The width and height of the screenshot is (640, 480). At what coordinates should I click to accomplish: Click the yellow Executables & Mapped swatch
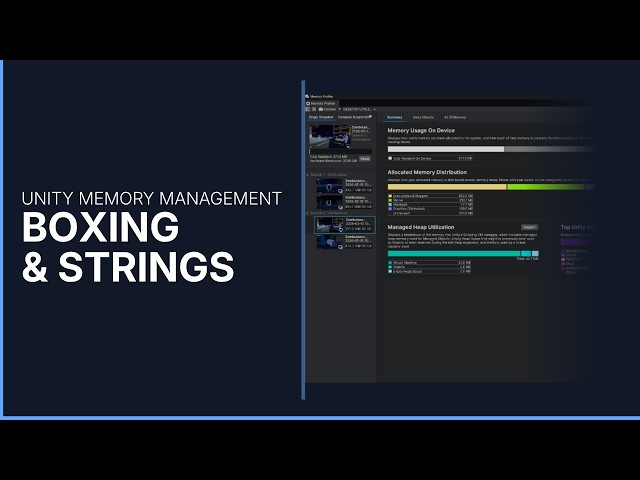(390, 196)
